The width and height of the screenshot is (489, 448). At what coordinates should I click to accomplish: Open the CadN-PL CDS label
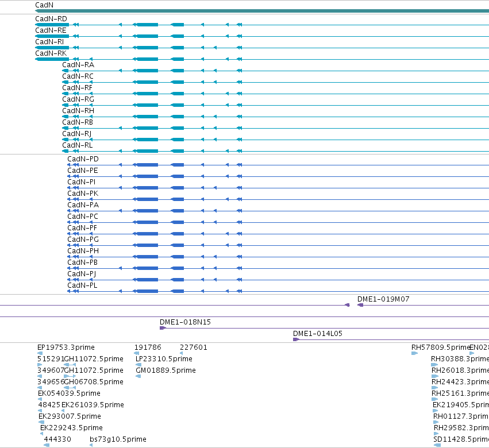pos(82,285)
